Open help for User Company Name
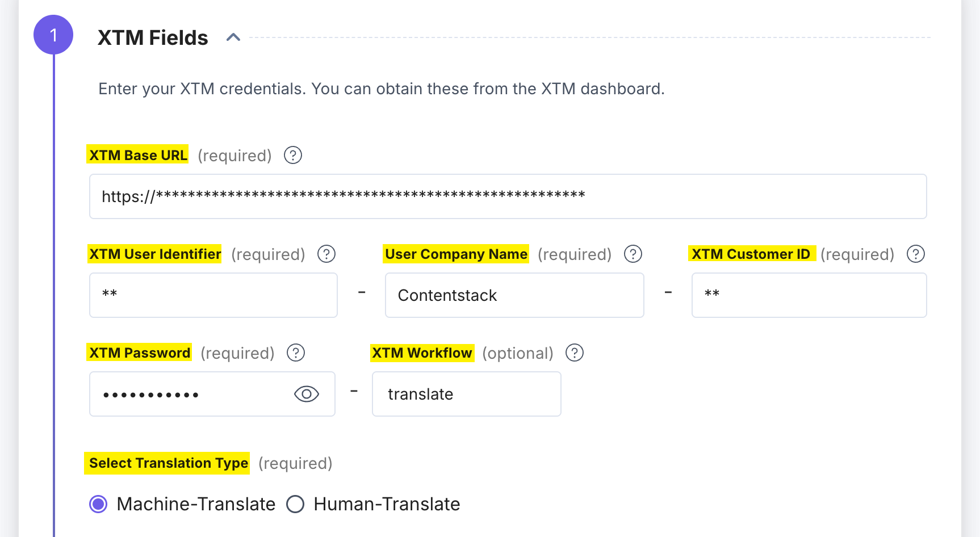Screen dimensions: 980x537 (x=633, y=254)
